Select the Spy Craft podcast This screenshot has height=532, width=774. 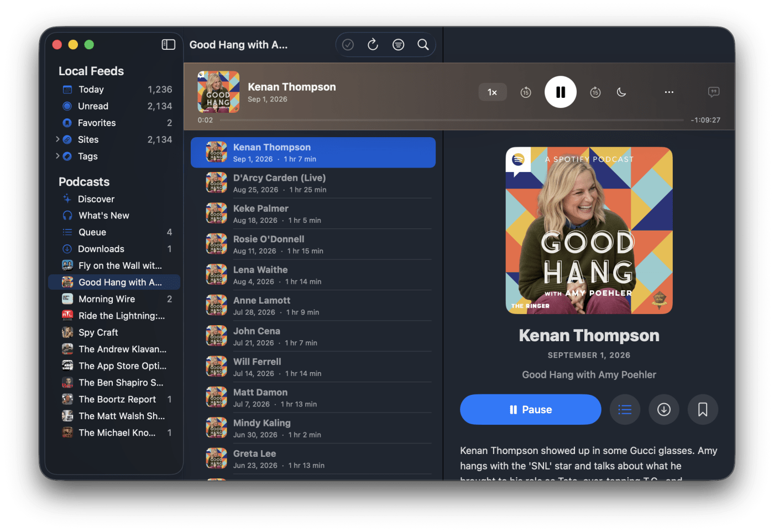114,332
